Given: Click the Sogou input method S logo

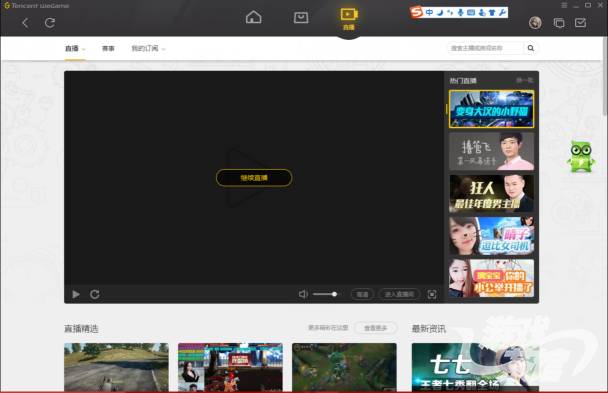Looking at the screenshot, I should coord(416,12).
